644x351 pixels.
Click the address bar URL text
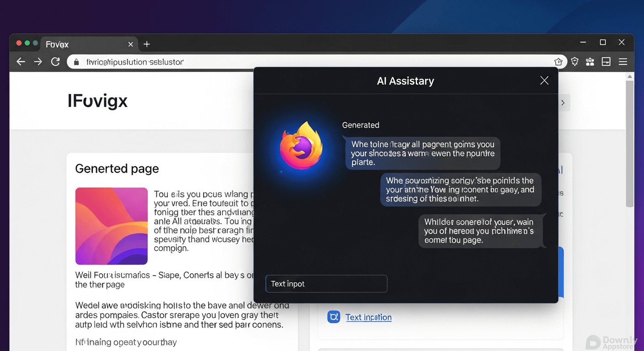[x=135, y=62]
